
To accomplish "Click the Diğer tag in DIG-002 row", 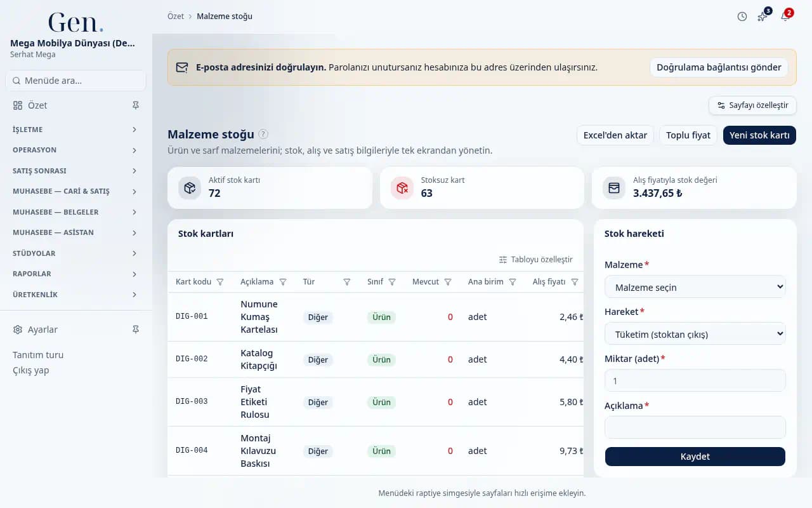I will [318, 359].
